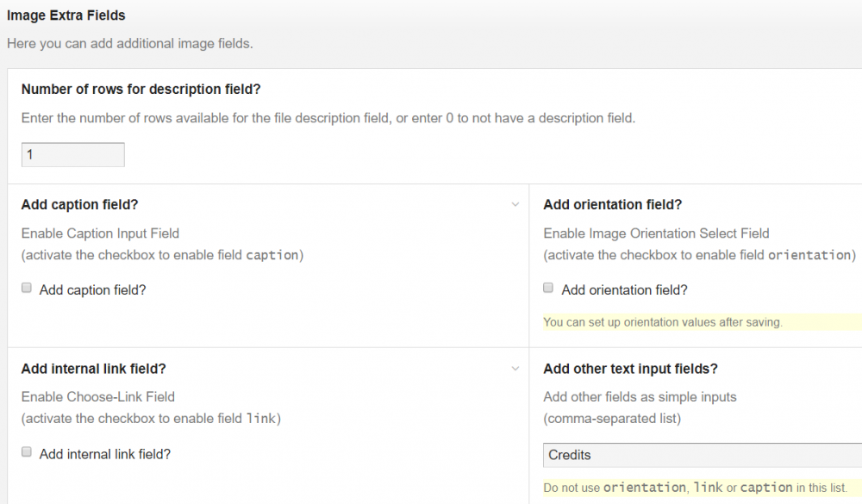Check the Add internal link field box

[27, 452]
